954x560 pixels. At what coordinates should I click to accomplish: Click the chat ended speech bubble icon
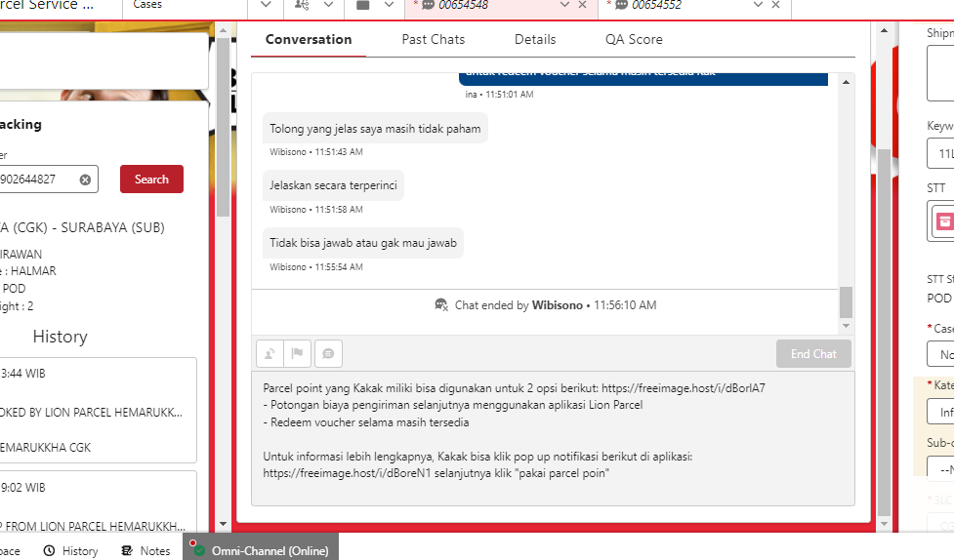(x=441, y=304)
